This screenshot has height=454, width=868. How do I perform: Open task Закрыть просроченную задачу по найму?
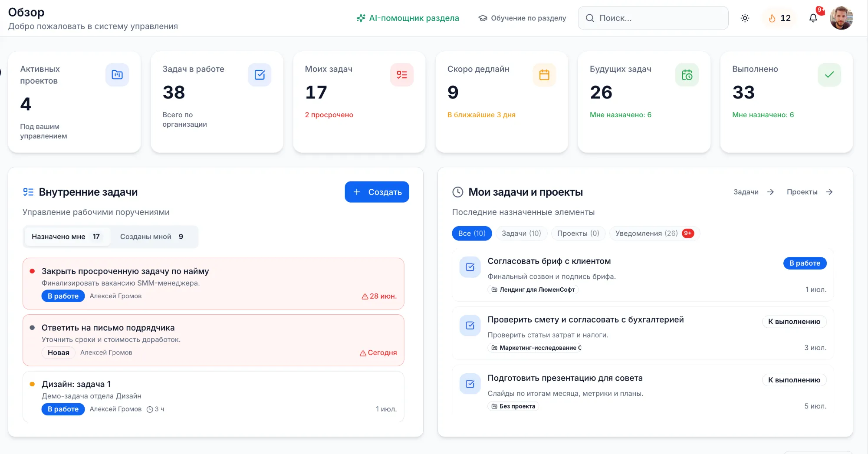coord(214,284)
